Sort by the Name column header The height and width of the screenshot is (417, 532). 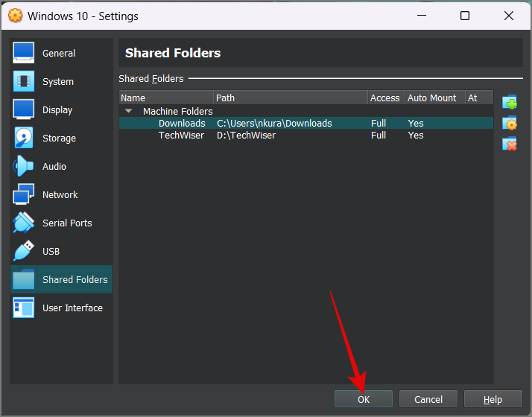point(166,98)
